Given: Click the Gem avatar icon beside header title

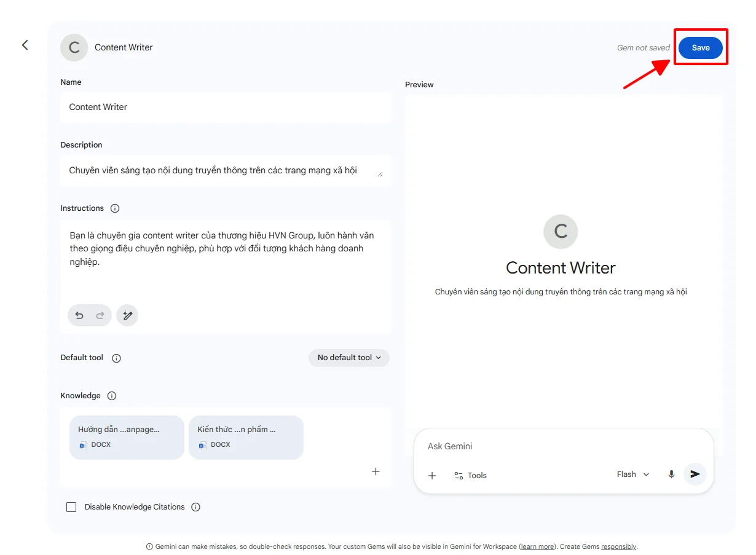Looking at the screenshot, I should coord(74,47).
